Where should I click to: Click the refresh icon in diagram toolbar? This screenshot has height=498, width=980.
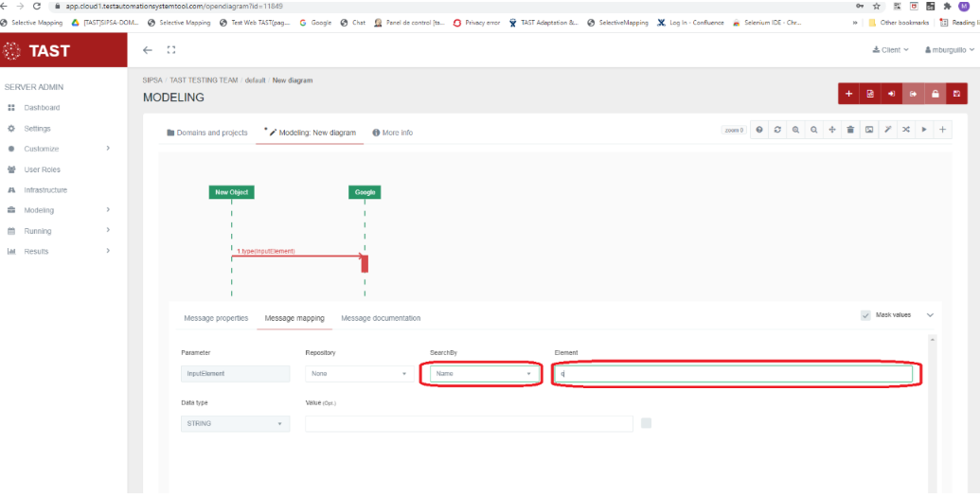(x=777, y=130)
